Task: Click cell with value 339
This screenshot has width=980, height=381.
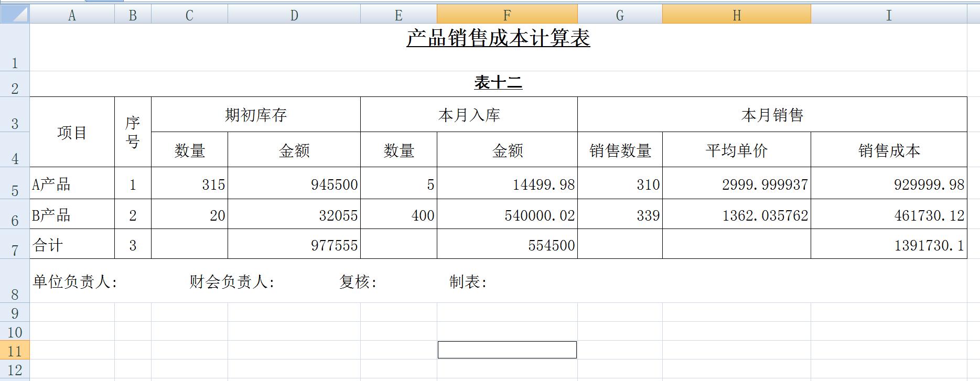Action: (620, 214)
